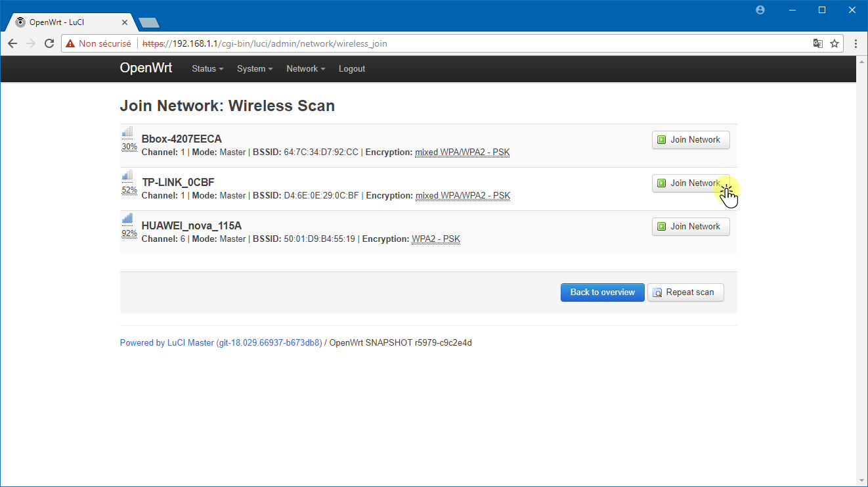Click the 92% signal quality label

129,233
